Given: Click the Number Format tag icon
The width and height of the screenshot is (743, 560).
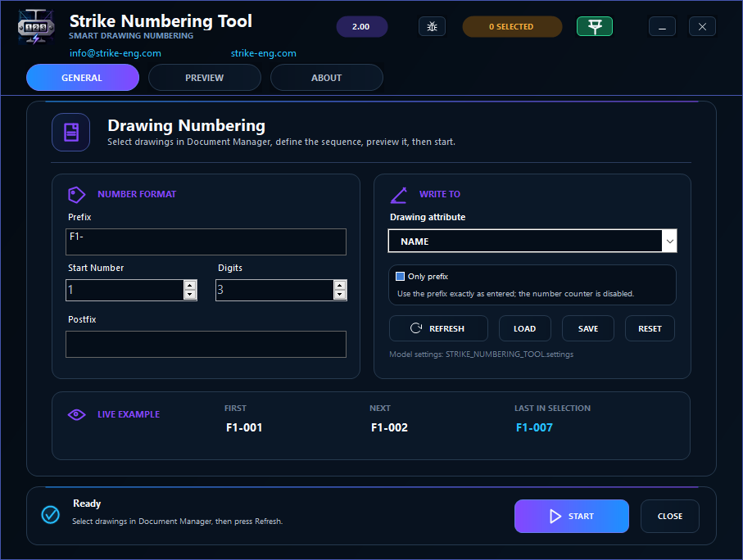Looking at the screenshot, I should (76, 194).
